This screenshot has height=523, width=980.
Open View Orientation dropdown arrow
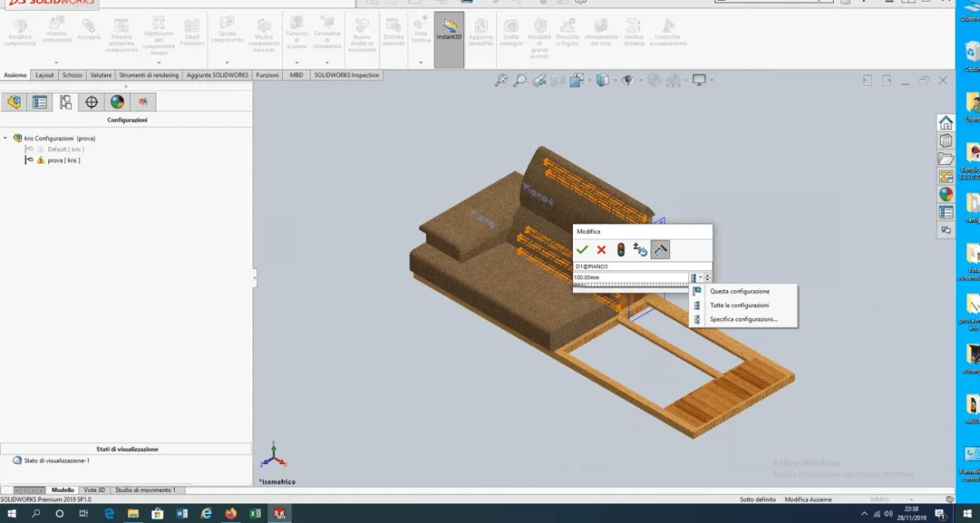(x=588, y=81)
